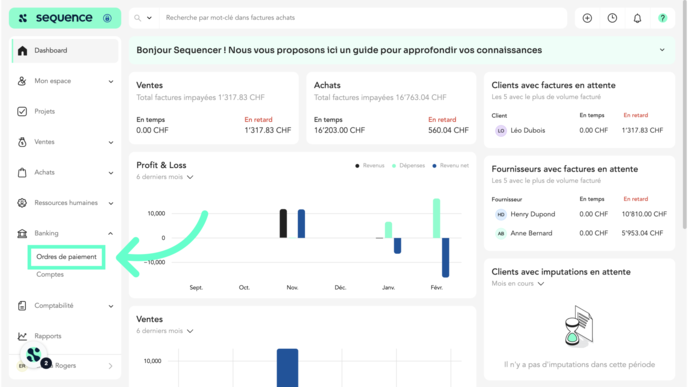Open Achats sidebar menu
The image size is (688, 387).
click(44, 172)
